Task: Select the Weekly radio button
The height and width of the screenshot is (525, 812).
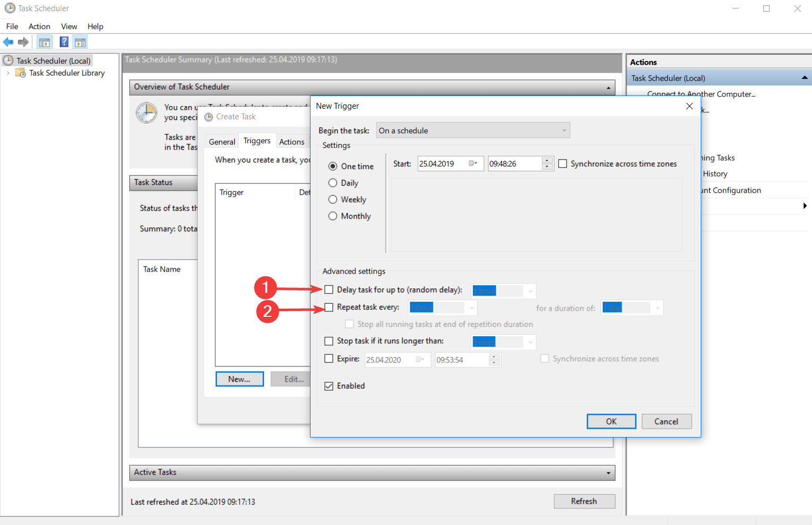Action: 333,199
